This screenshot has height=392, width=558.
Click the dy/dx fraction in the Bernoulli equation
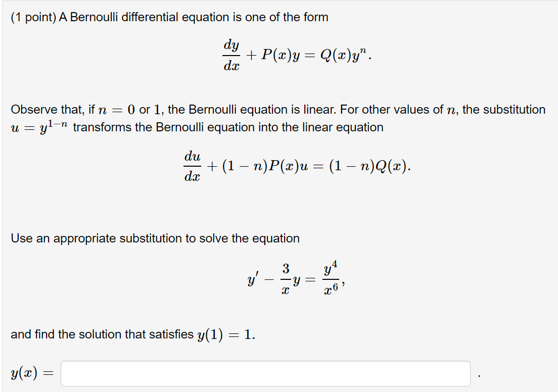pos(231,52)
